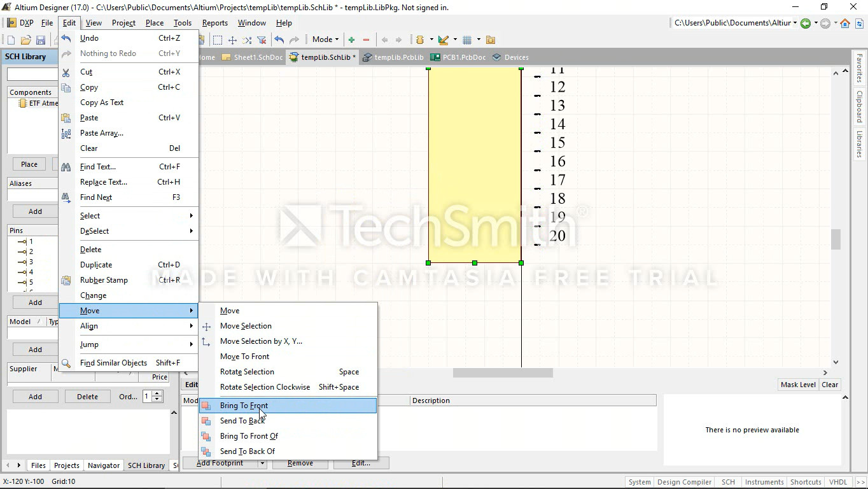The height and width of the screenshot is (489, 868).
Task: Open the file path address dropdown
Action: coord(795,23)
